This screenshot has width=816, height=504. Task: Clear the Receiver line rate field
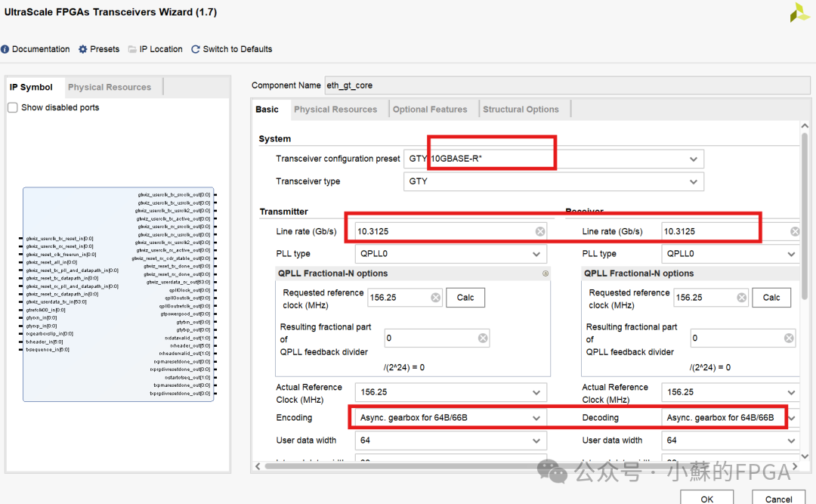[795, 231]
